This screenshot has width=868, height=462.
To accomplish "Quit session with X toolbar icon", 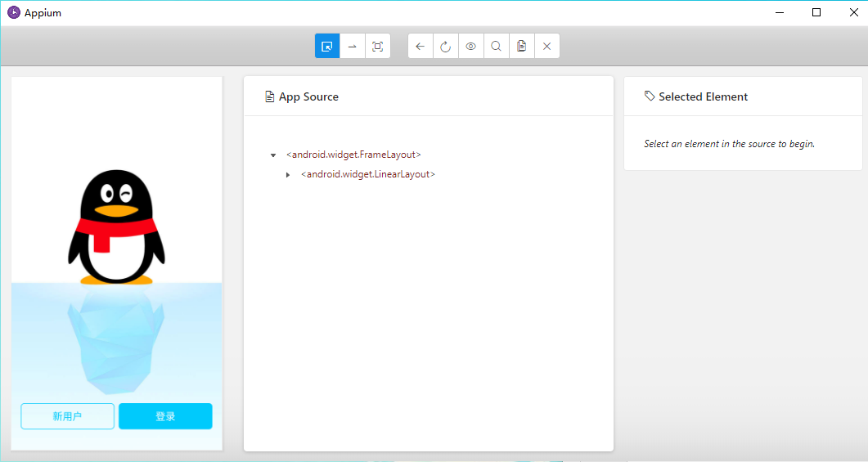I will [x=547, y=46].
